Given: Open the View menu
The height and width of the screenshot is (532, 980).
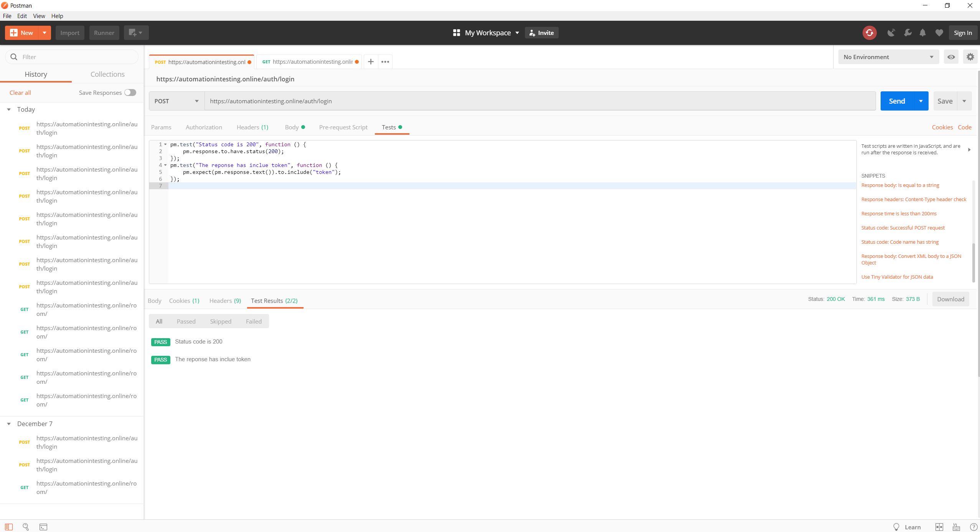Looking at the screenshot, I should pyautogui.click(x=39, y=16).
